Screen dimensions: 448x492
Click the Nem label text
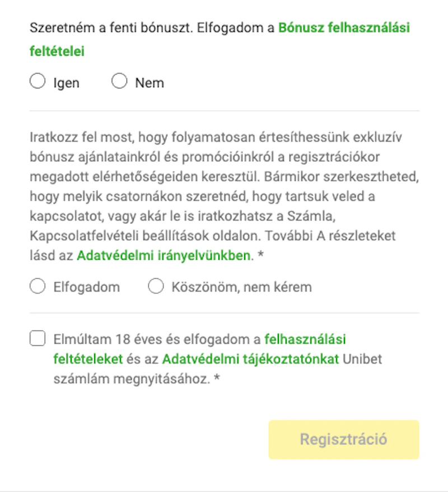click(150, 83)
